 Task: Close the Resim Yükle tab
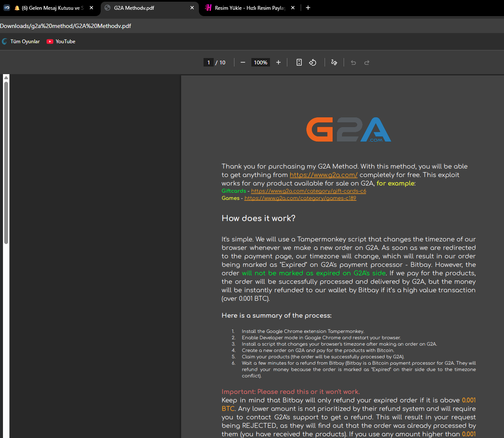point(292,8)
